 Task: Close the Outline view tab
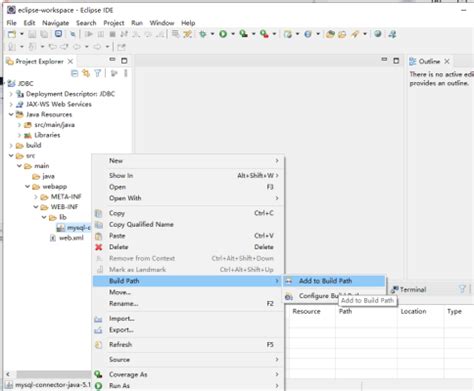tap(447, 61)
